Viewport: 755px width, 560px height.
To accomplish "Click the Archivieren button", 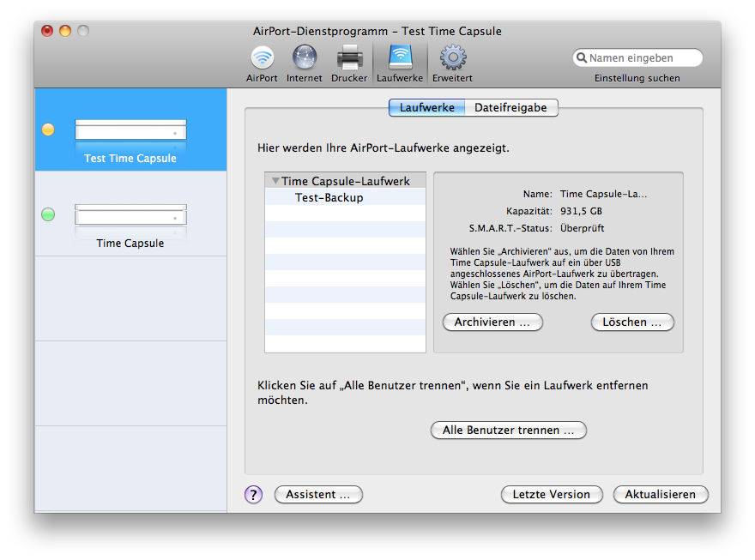I will tap(492, 322).
